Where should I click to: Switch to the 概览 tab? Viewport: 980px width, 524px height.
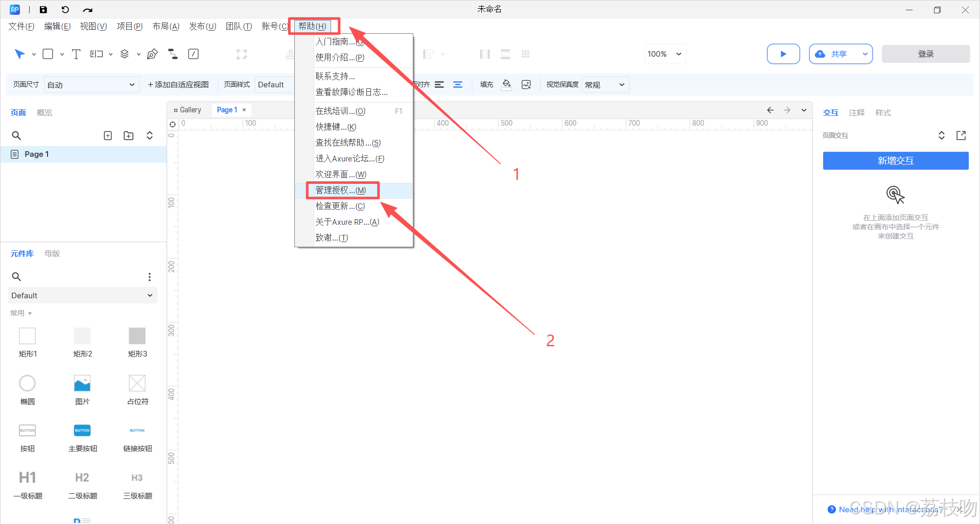pos(44,113)
